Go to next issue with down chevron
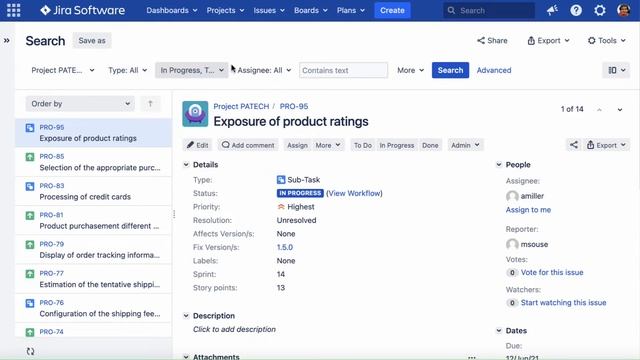Image resolution: width=640 pixels, height=360 pixels. (x=620, y=109)
